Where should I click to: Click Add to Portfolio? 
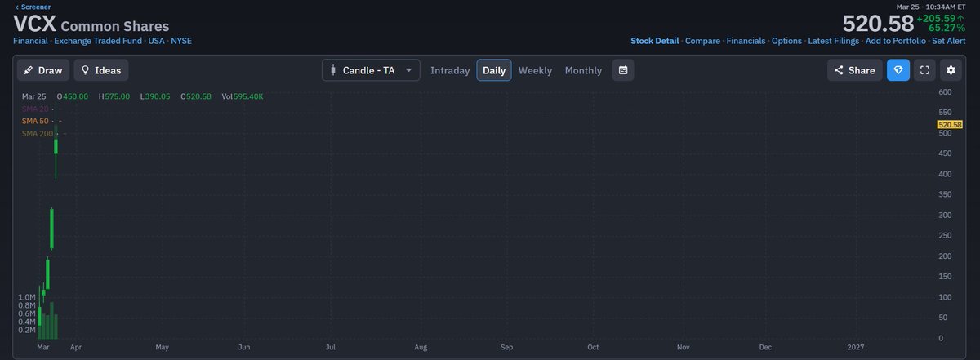896,41
